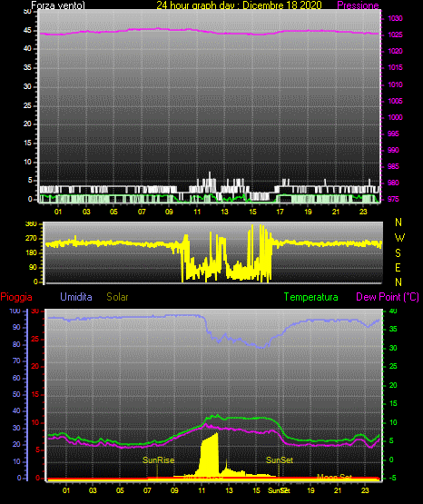The width and height of the screenshot is (423, 504).
Task: Click hour 23 on bottom graph axis
Action: pos(365,490)
